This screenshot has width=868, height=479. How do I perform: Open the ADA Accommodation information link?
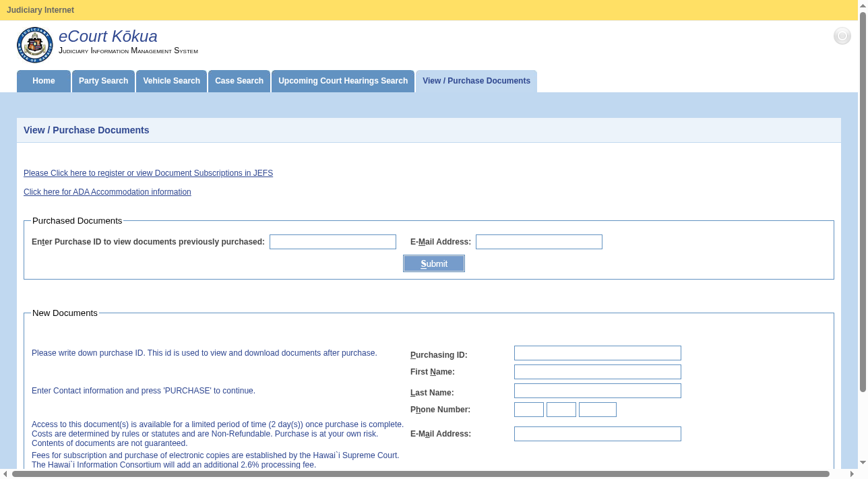107,192
